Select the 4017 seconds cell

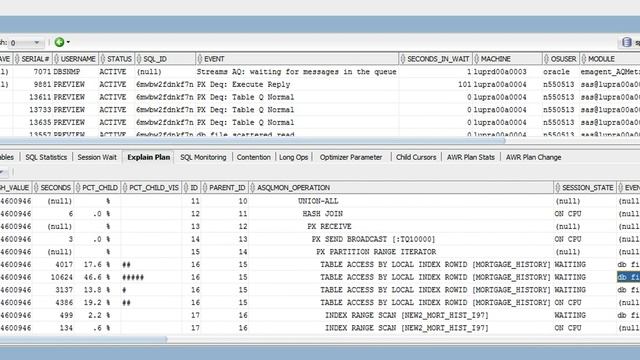(53, 264)
